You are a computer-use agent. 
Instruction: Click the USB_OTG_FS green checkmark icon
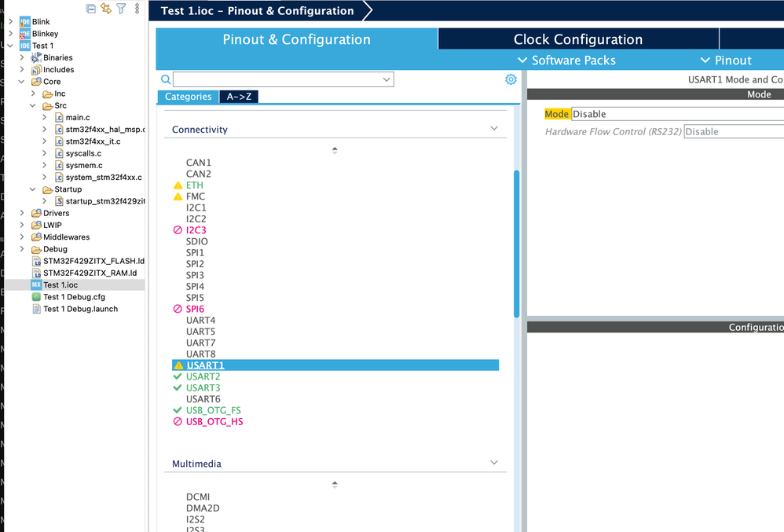point(177,410)
